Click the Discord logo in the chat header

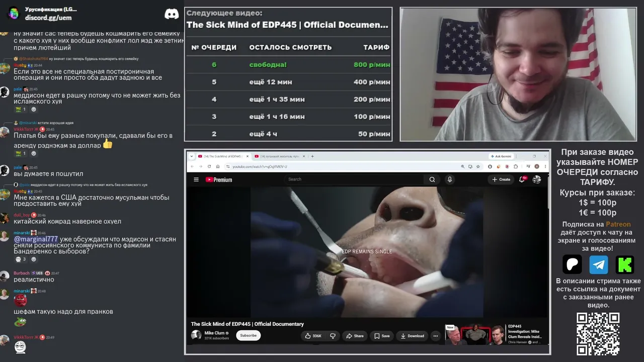[x=172, y=14]
